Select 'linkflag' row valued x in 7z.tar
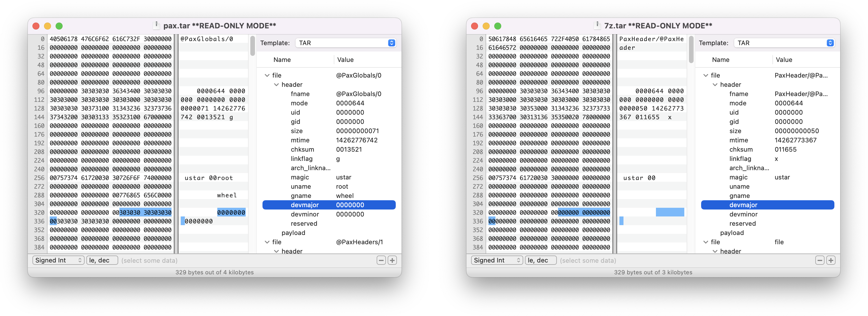The height and width of the screenshot is (316, 868). [767, 159]
